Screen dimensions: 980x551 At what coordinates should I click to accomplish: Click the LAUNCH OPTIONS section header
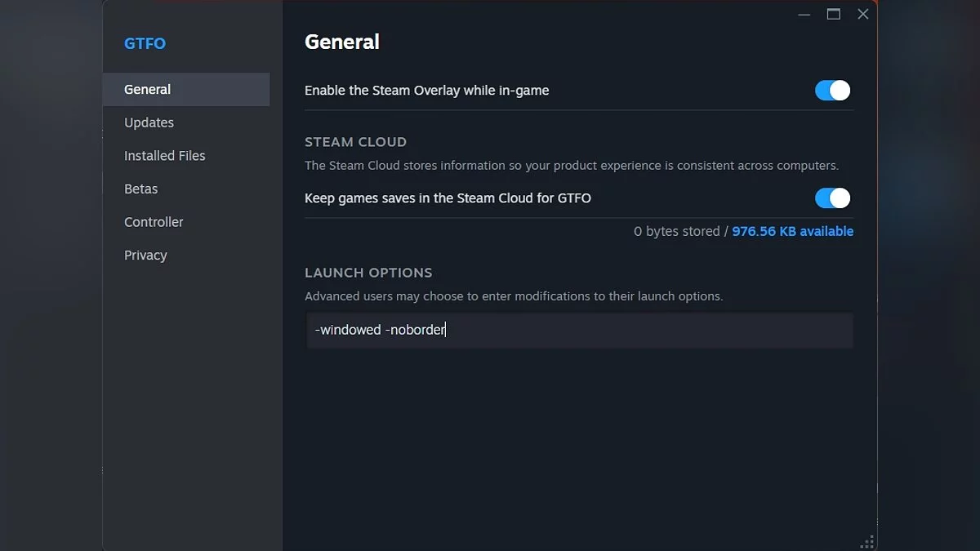(x=368, y=273)
